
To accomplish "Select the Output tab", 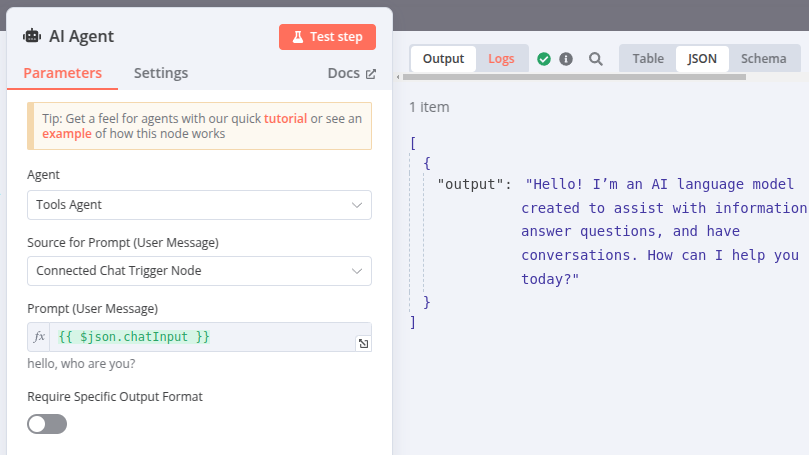I will (443, 59).
